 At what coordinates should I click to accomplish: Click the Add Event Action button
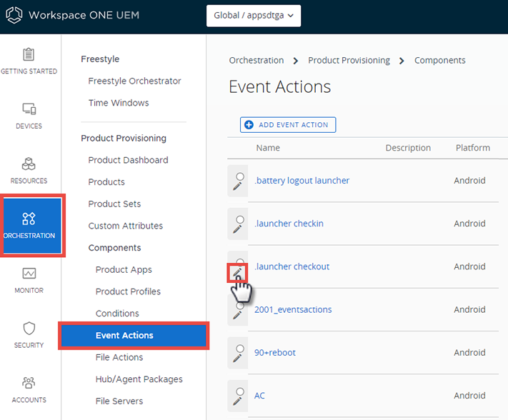coord(288,125)
